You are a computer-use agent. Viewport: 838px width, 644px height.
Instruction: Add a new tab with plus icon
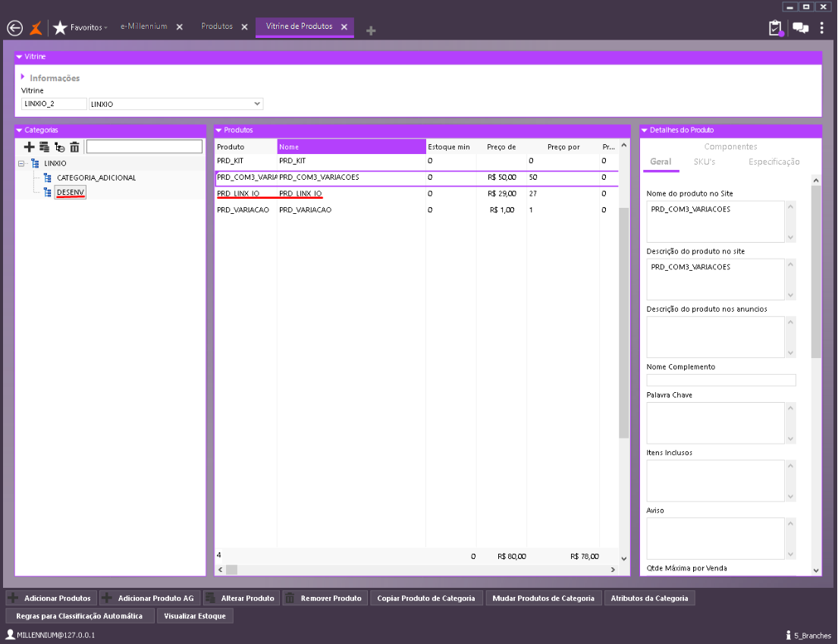pyautogui.click(x=370, y=31)
